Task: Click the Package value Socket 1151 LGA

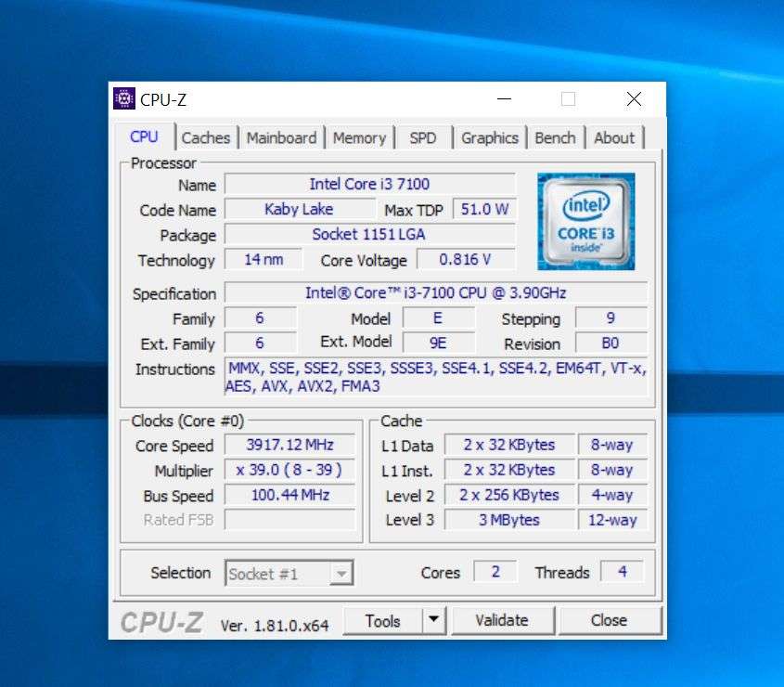Action: tap(369, 234)
